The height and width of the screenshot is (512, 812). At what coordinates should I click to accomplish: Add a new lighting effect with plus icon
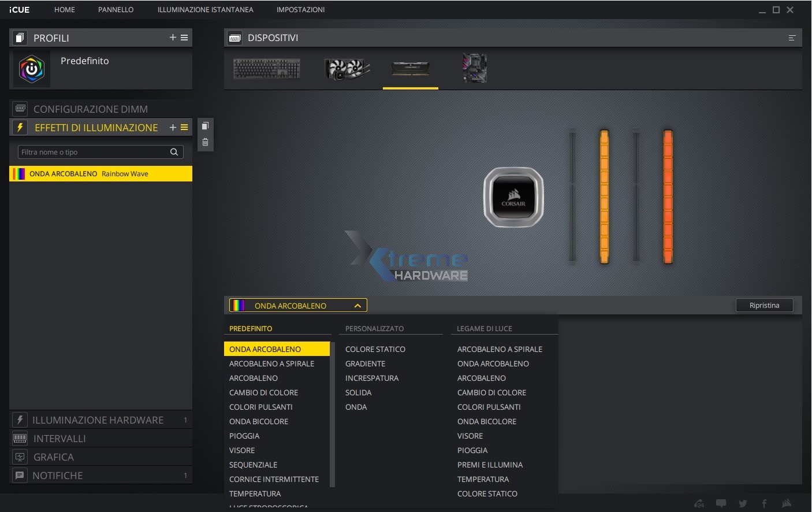173,128
